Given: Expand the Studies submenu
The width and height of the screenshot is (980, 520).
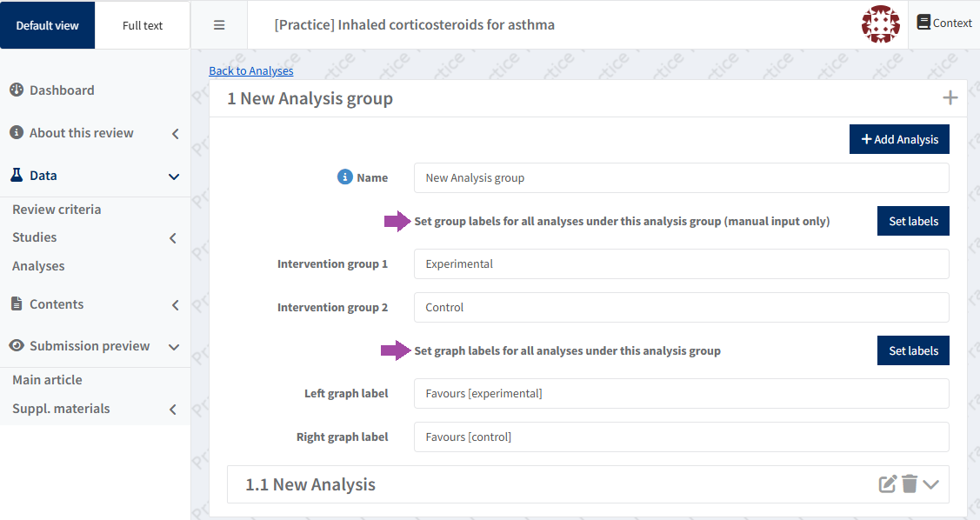Looking at the screenshot, I should click(x=173, y=238).
